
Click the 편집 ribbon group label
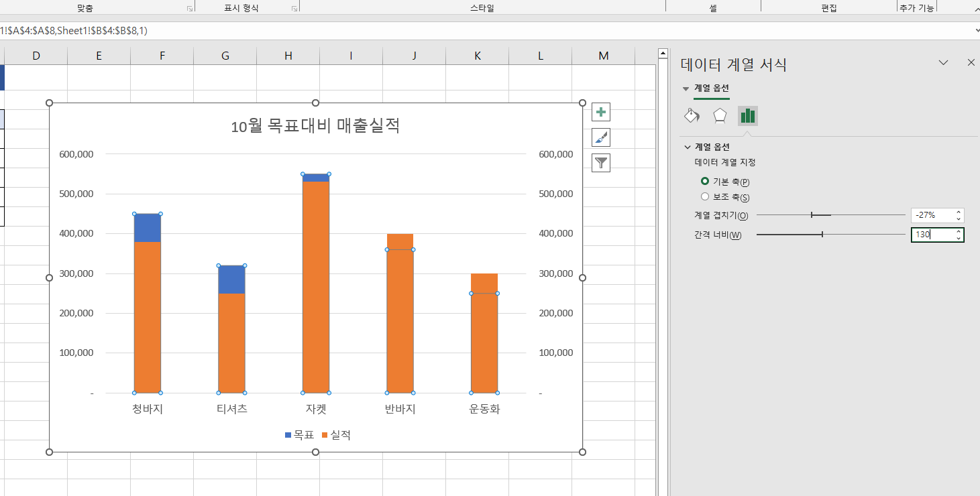click(829, 8)
